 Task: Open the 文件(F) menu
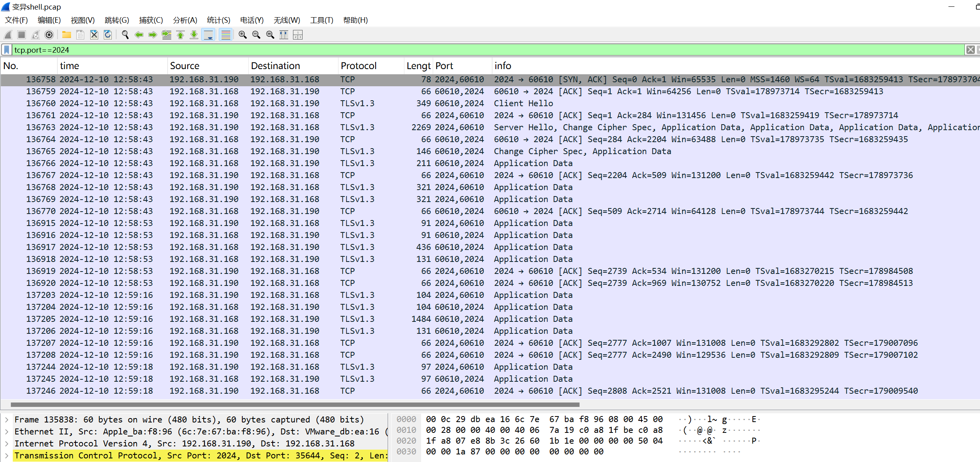click(x=16, y=20)
